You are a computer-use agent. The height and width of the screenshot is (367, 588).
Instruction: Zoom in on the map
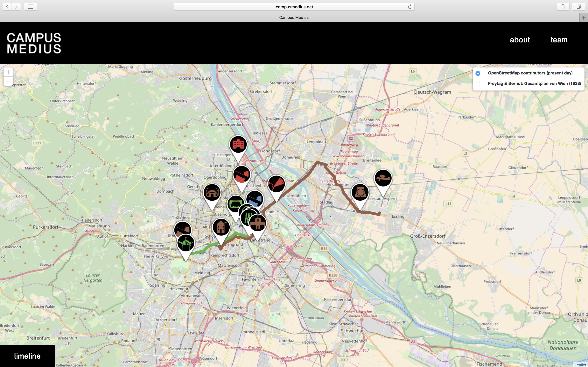[8, 72]
